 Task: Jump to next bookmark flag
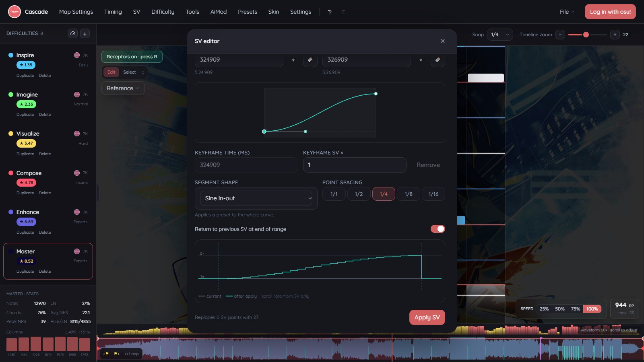click(116, 354)
